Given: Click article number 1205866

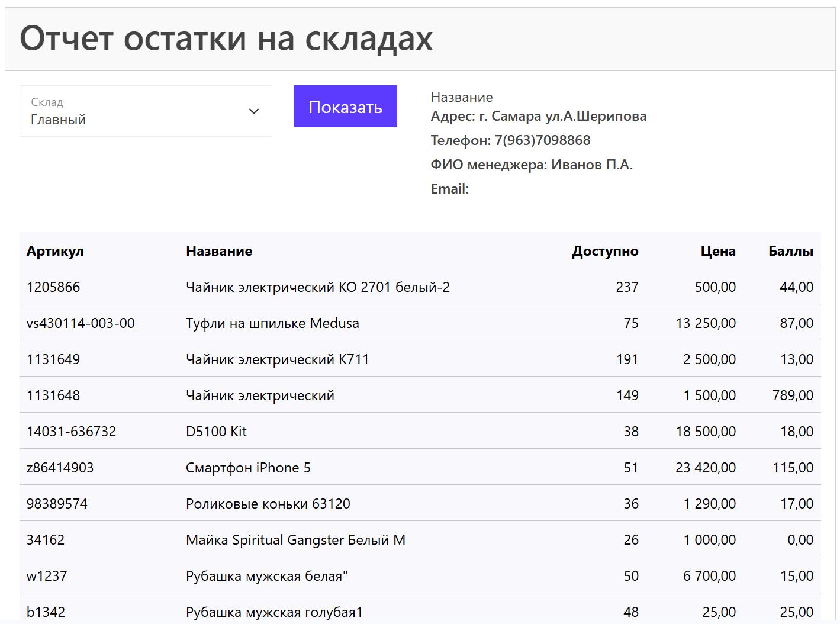Looking at the screenshot, I should 53,287.
